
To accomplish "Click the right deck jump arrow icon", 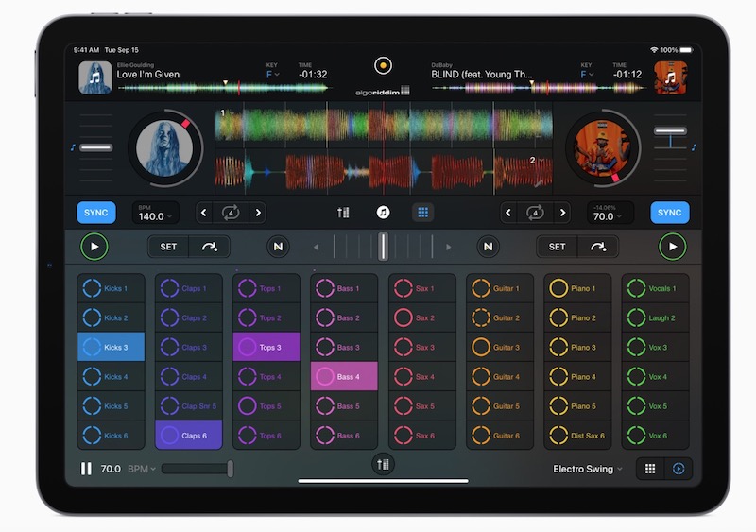I will pos(598,247).
